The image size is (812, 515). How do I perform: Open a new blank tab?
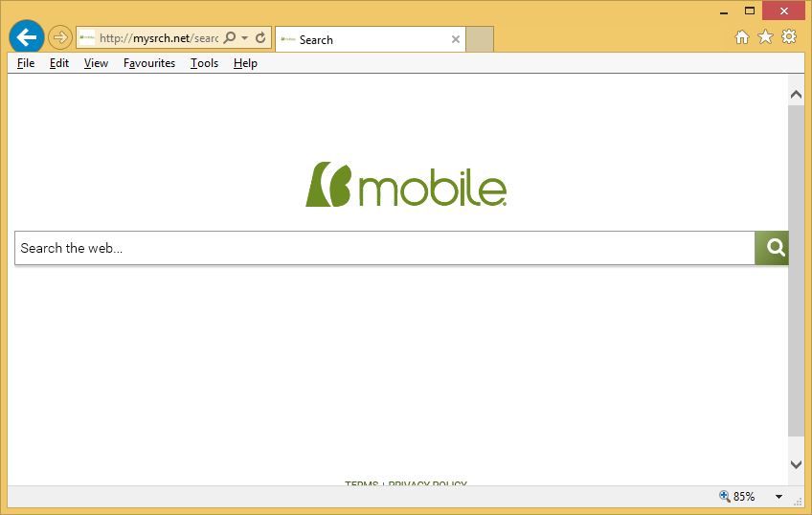point(480,39)
